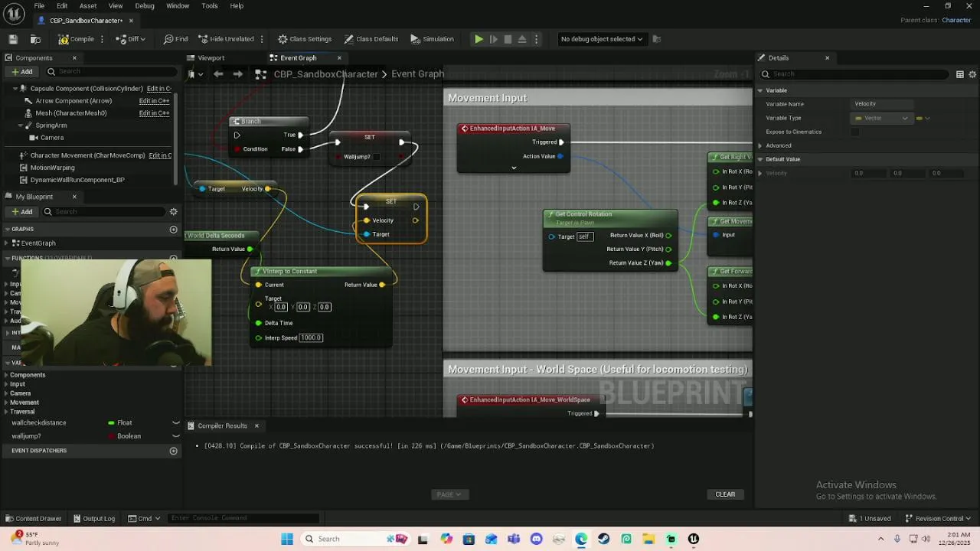Save the blueprint with the floppy icon
This screenshot has width=980, height=551.
pos(13,39)
